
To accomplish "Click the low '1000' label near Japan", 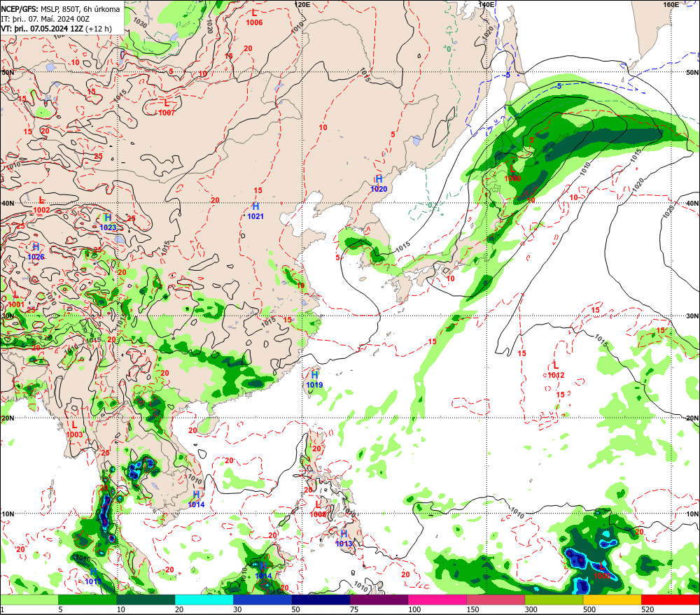I will coord(512,178).
